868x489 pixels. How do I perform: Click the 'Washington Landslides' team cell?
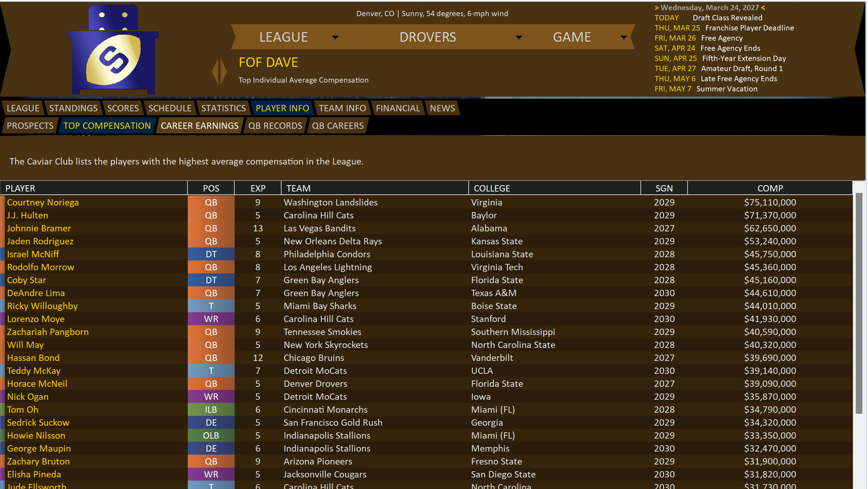[331, 202]
